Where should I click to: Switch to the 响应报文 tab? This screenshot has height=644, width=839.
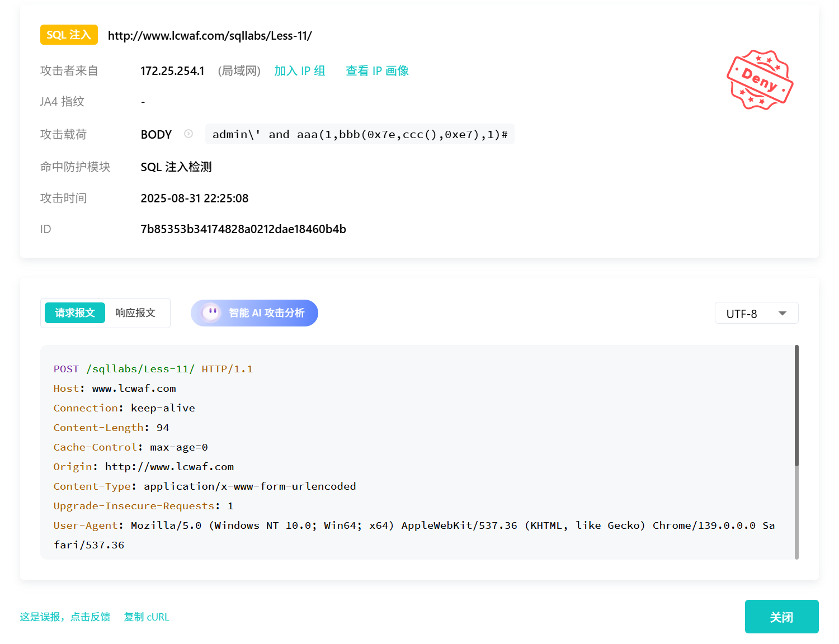click(x=135, y=313)
